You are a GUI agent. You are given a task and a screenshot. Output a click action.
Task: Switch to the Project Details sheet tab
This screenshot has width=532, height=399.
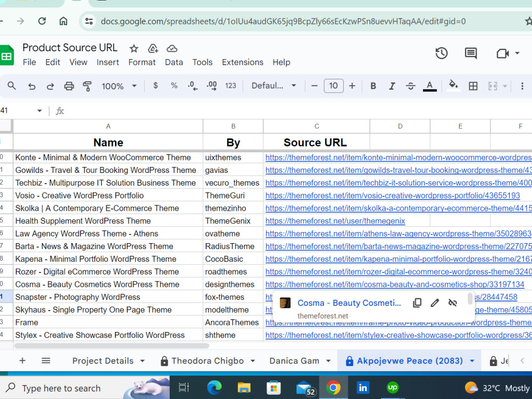pos(103,361)
